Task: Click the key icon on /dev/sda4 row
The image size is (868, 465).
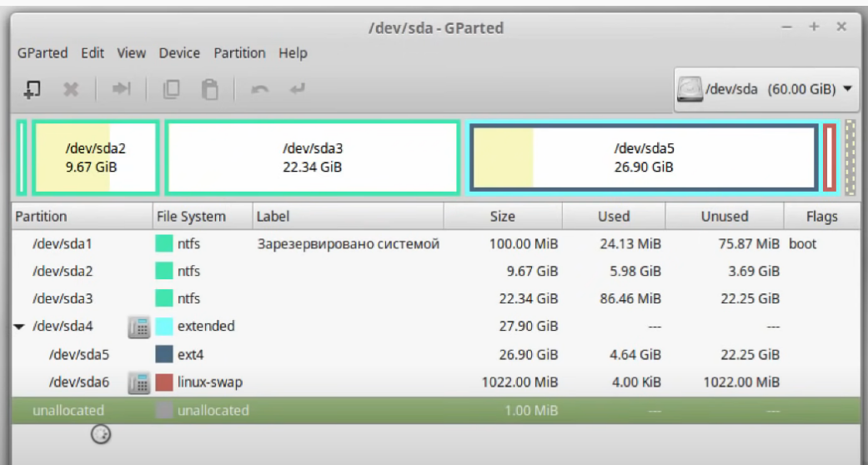Action: [139, 327]
